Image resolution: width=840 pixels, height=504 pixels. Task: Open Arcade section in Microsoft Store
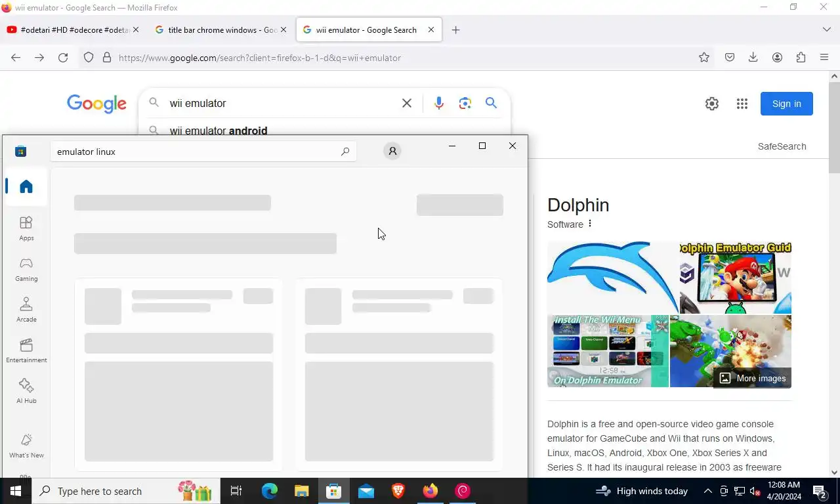[26, 310]
